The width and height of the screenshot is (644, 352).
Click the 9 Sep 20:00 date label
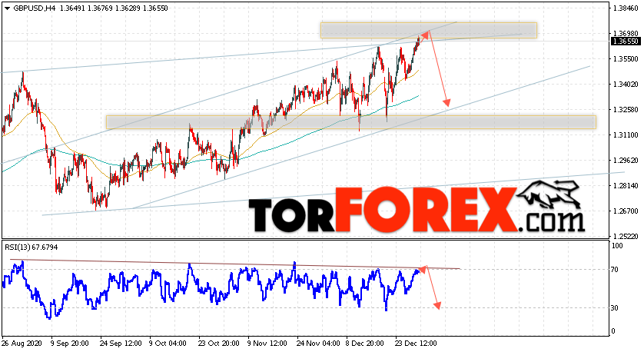pos(70,344)
